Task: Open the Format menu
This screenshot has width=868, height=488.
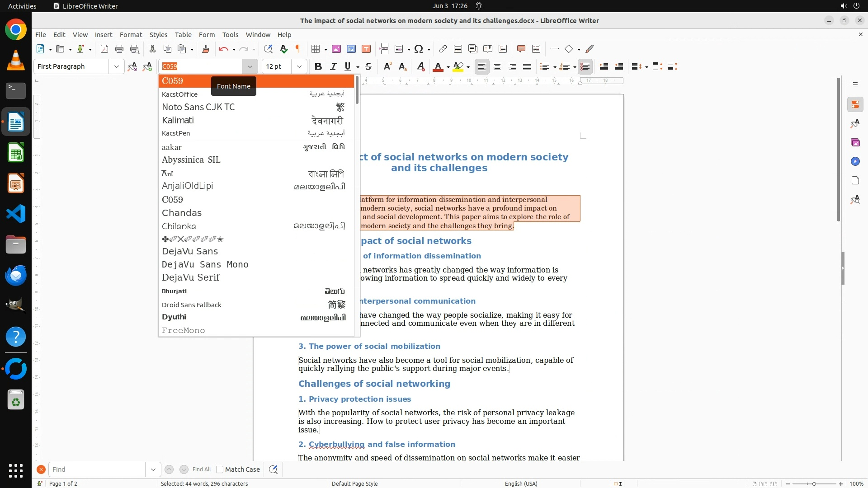Action: click(131, 35)
